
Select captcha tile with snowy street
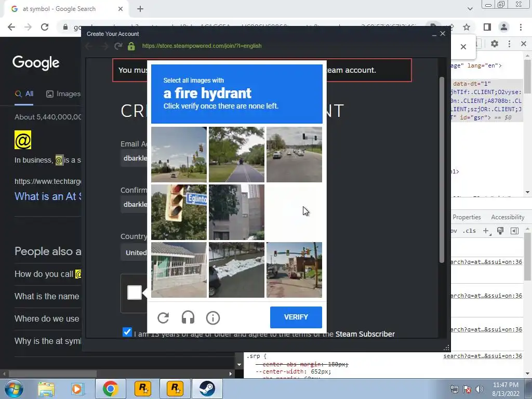236,270
